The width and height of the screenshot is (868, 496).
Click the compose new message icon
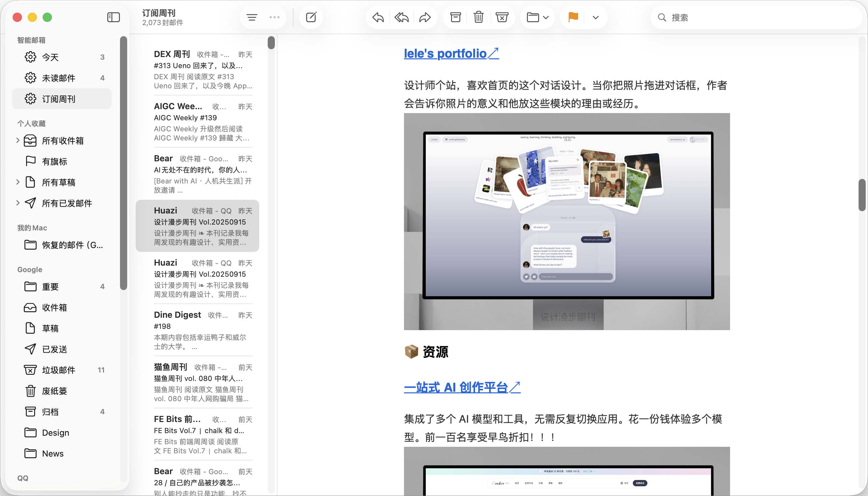click(311, 17)
